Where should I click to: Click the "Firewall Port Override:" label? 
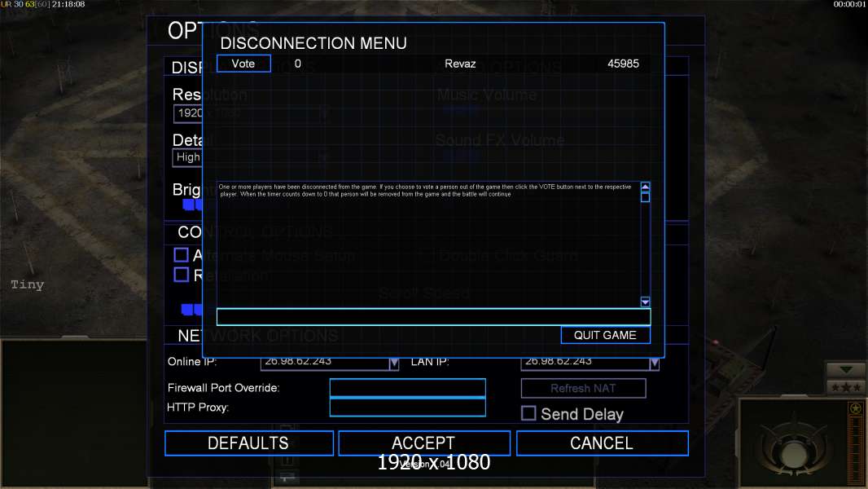click(x=224, y=388)
